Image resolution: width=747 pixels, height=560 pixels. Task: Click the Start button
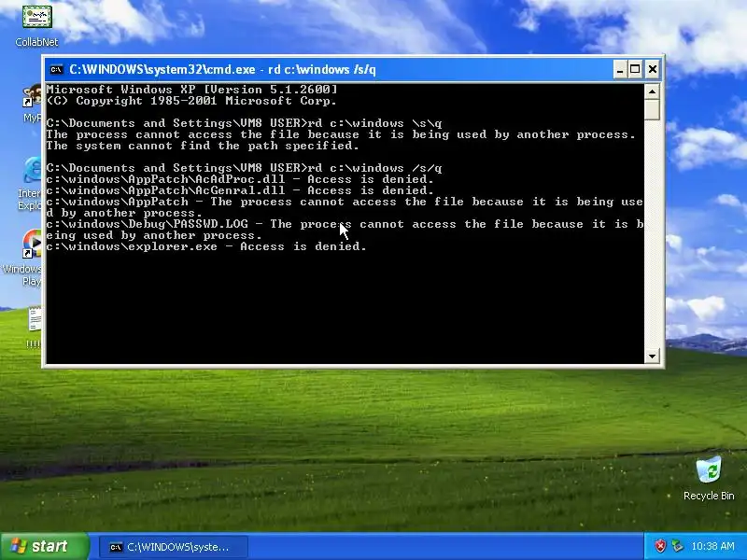[x=44, y=546]
